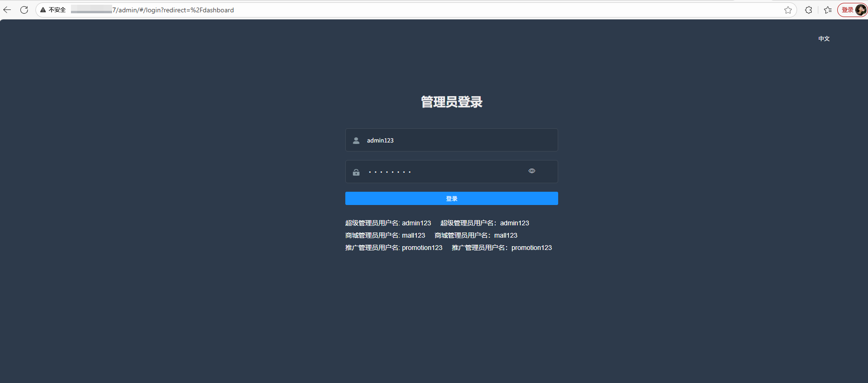The height and width of the screenshot is (383, 868).
Task: Click the address bar URL text
Action: point(173,10)
